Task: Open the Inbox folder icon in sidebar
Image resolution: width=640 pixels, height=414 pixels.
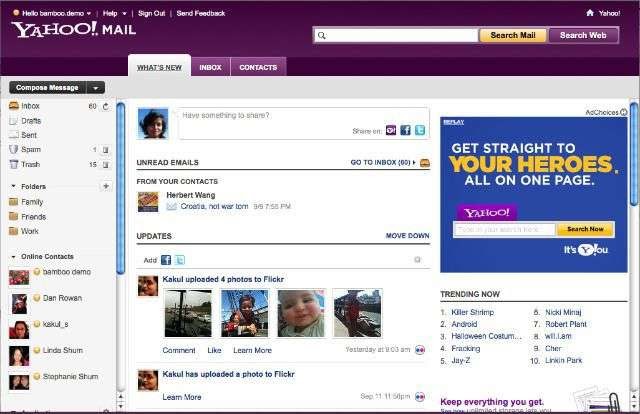Action: pos(14,106)
